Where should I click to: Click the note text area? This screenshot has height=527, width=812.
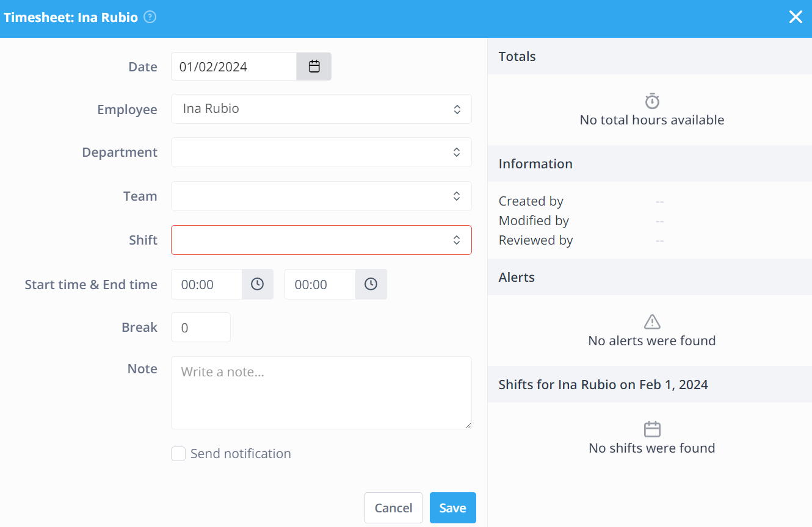tap(321, 393)
